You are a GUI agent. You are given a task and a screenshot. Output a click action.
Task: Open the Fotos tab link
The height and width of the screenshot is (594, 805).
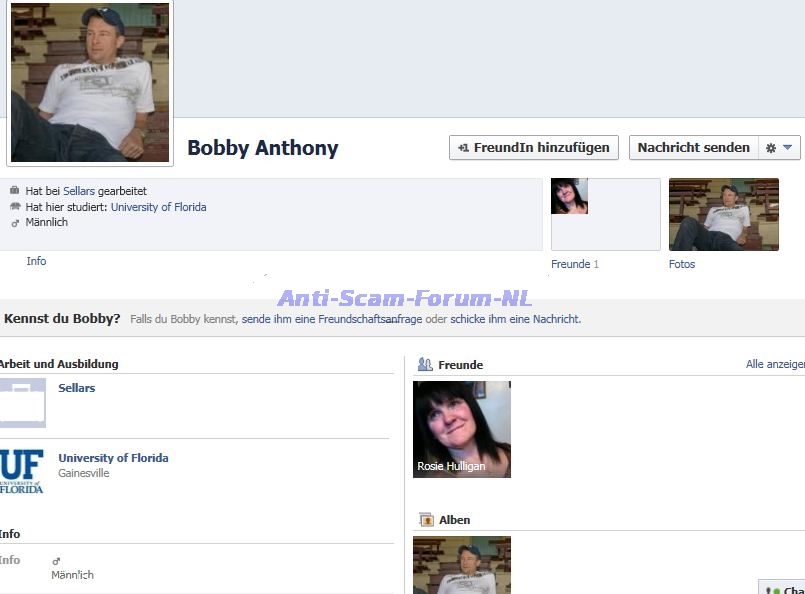point(681,264)
